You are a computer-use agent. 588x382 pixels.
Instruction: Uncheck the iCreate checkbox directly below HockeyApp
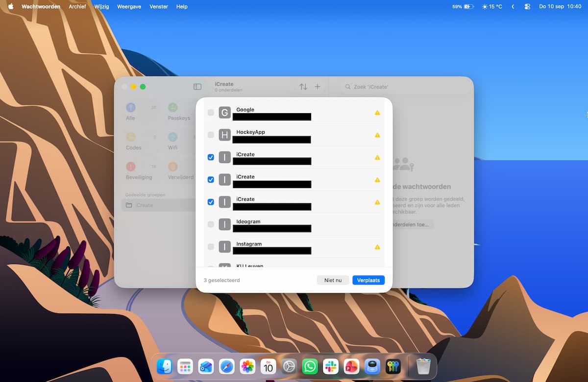click(211, 157)
